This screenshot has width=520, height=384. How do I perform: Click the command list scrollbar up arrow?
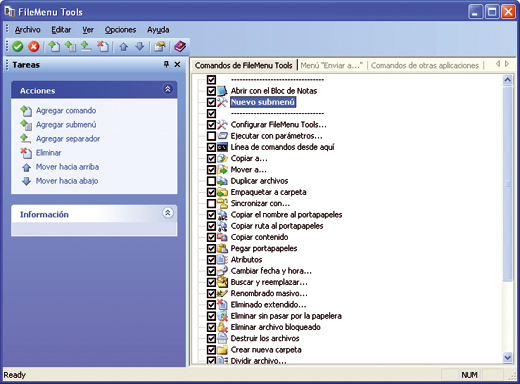(507, 80)
